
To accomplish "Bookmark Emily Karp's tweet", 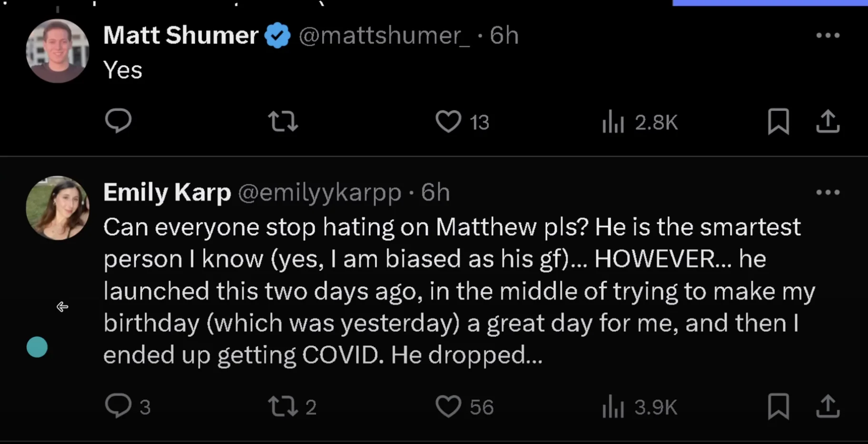I will (x=779, y=406).
